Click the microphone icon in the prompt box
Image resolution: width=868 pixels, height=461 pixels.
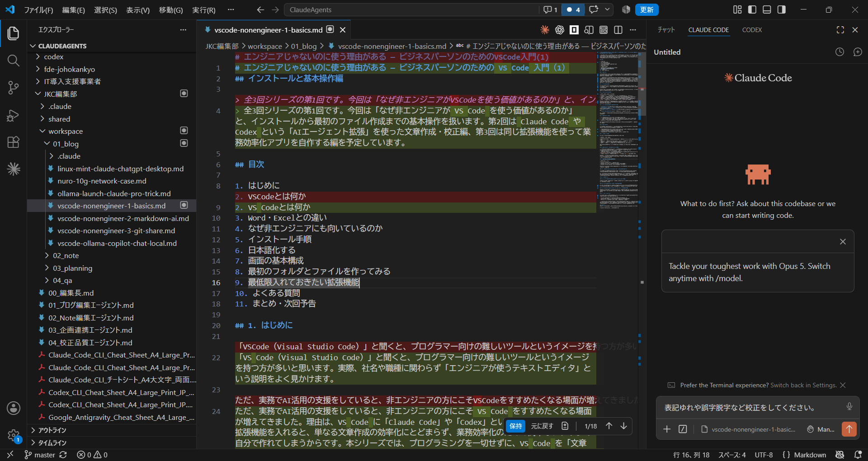pos(849,407)
